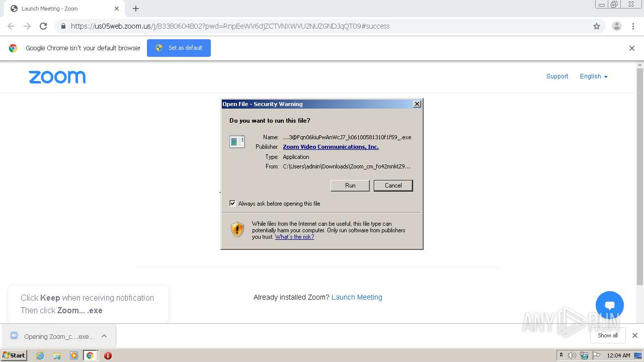Expand the download item options chevron
The width and height of the screenshot is (644, 362).
click(104, 336)
